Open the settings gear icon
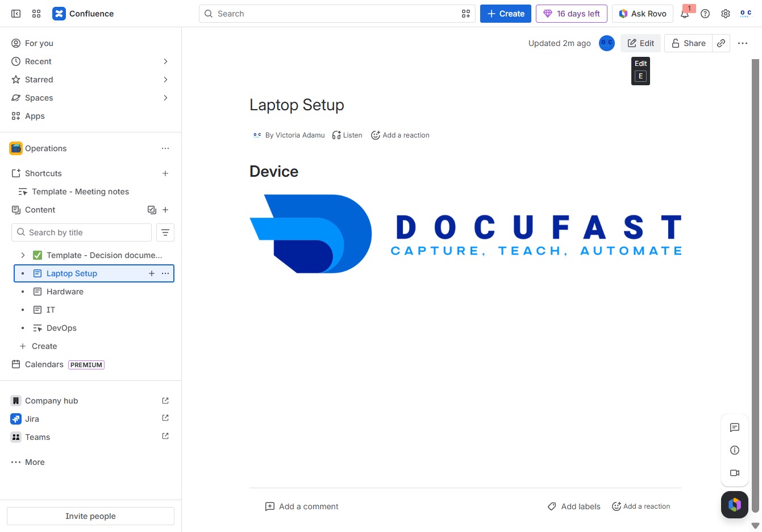The image size is (762, 532). pos(726,14)
